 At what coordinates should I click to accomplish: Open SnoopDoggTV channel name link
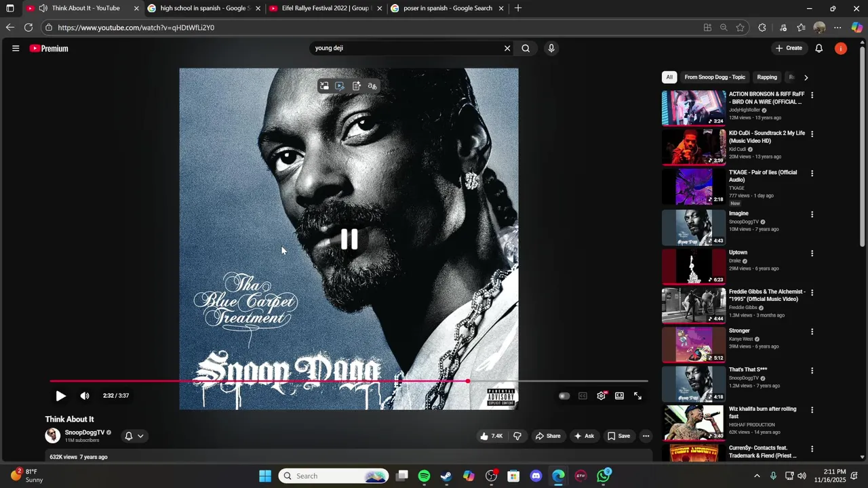[85, 432]
